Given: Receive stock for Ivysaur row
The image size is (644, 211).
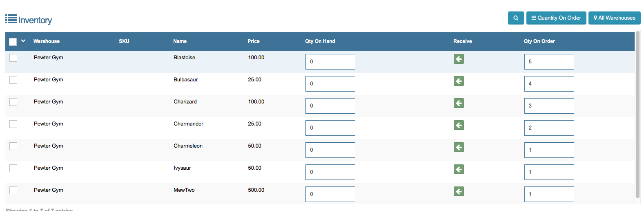Looking at the screenshot, I should click(459, 170).
